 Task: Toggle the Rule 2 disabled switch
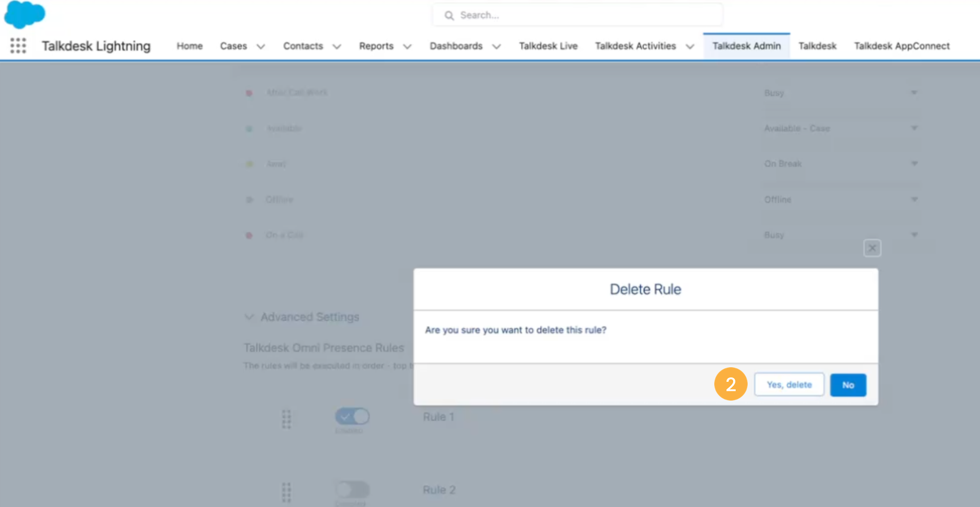(352, 489)
